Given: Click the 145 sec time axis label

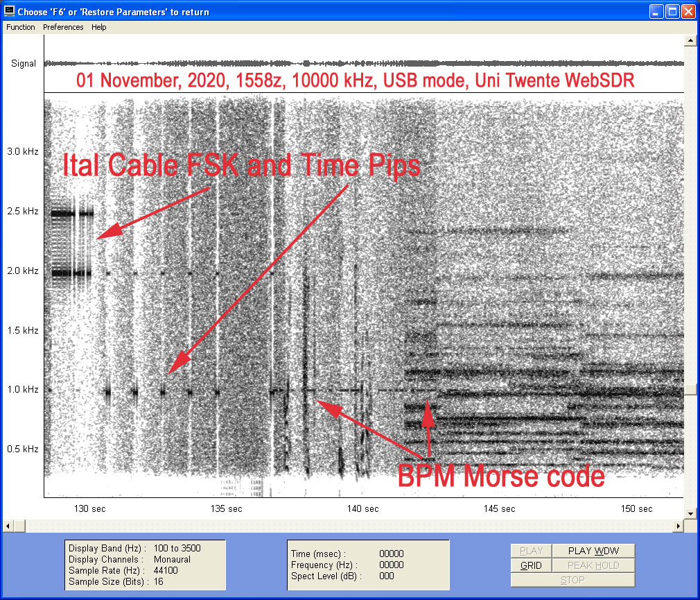Looking at the screenshot, I should pos(500,508).
